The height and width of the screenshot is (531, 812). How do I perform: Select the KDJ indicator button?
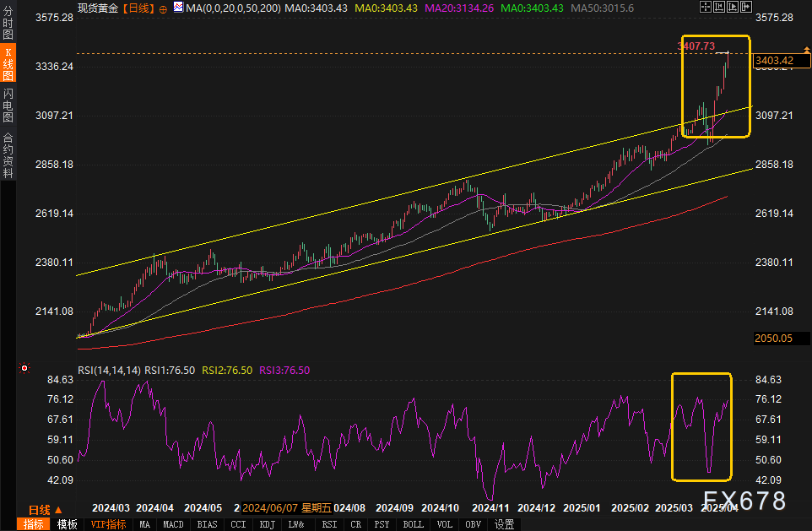pyautogui.click(x=268, y=524)
